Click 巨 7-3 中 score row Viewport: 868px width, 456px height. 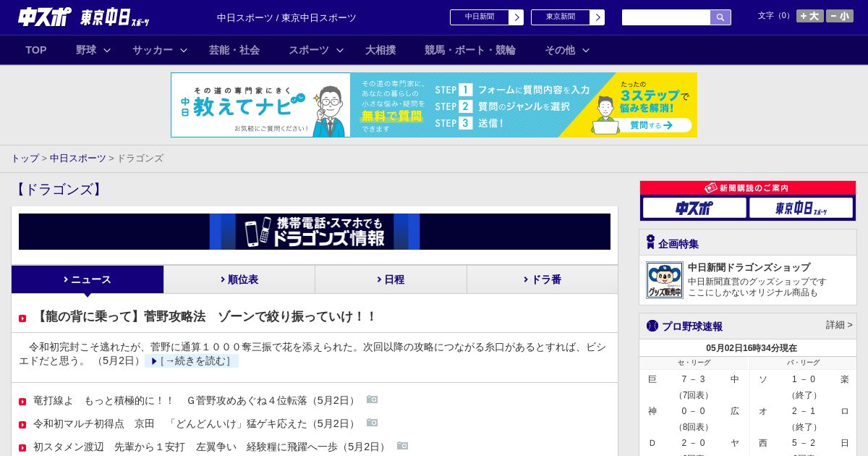click(x=694, y=379)
